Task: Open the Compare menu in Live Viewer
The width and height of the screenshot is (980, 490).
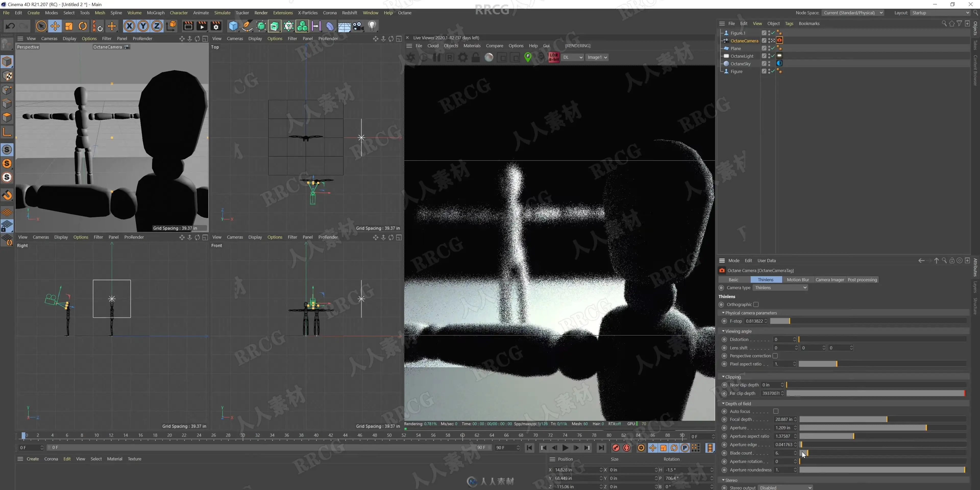Action: coord(494,46)
